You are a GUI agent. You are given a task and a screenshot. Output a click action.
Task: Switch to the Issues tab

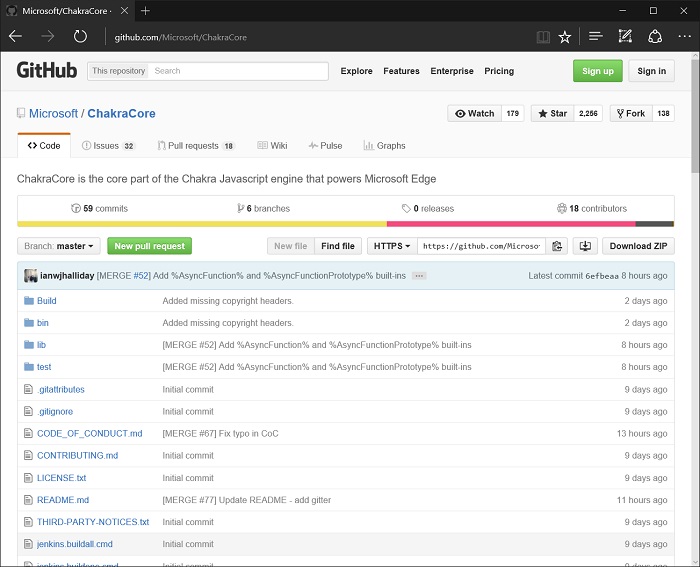tap(107, 146)
